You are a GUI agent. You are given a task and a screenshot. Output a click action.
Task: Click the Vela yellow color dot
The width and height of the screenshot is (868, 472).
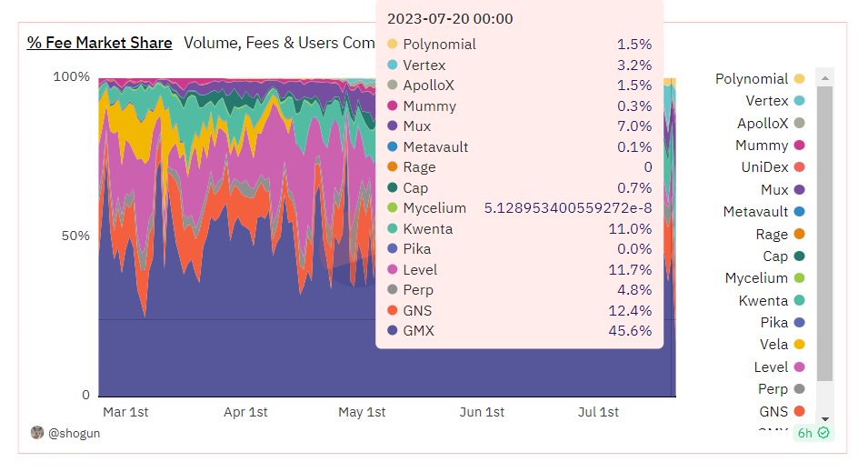[x=799, y=345]
